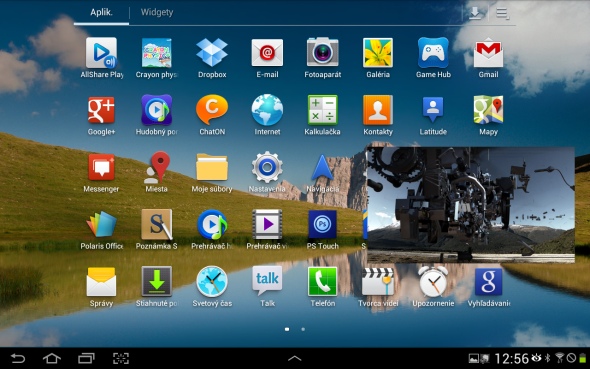
Task: Take a screenshot with capture button
Action: coord(121,358)
